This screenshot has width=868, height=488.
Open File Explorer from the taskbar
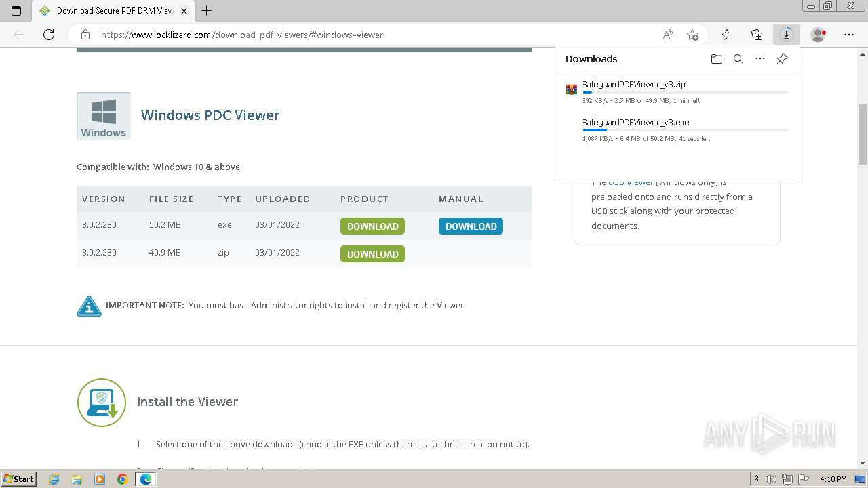77,479
